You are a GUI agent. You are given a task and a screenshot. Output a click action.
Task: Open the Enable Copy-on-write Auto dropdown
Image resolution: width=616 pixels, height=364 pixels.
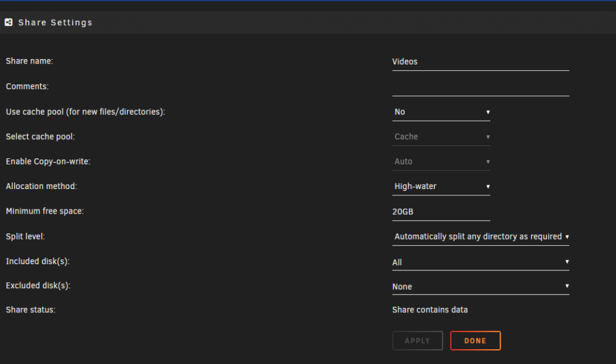pos(441,161)
